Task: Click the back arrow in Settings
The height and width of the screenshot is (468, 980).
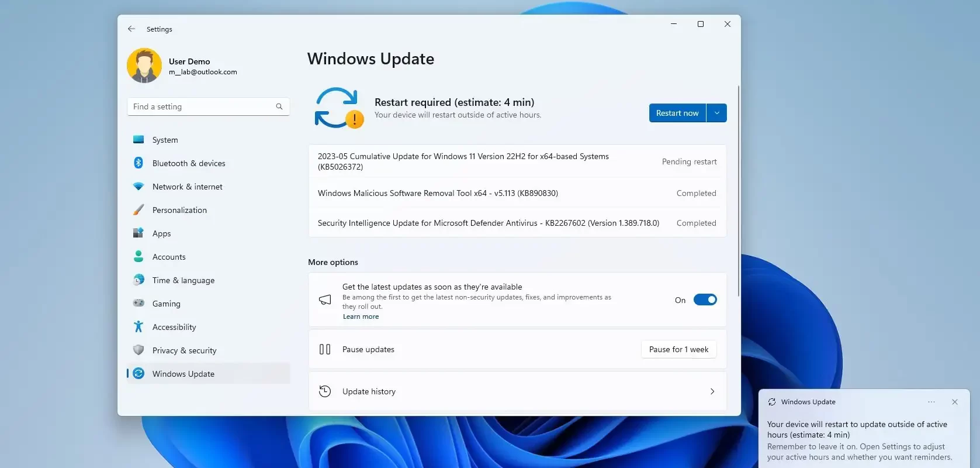Action: point(131,29)
